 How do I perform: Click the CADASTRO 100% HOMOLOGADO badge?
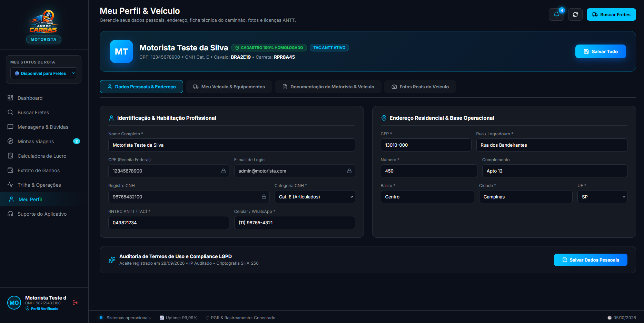269,48
